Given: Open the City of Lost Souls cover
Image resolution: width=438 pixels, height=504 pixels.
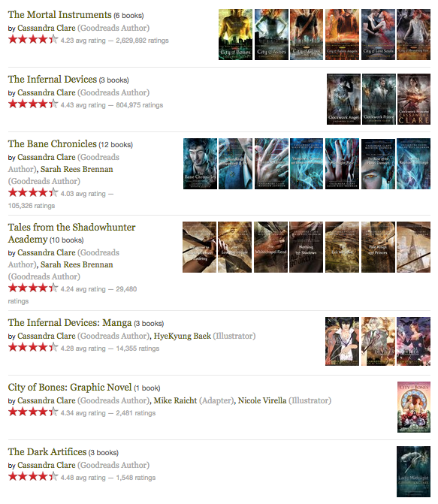Looking at the screenshot, I should [378, 35].
